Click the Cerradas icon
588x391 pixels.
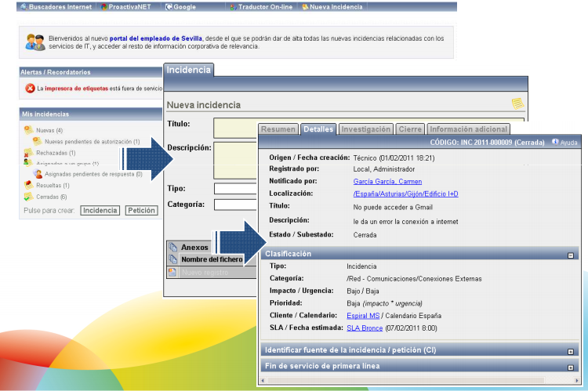click(28, 197)
